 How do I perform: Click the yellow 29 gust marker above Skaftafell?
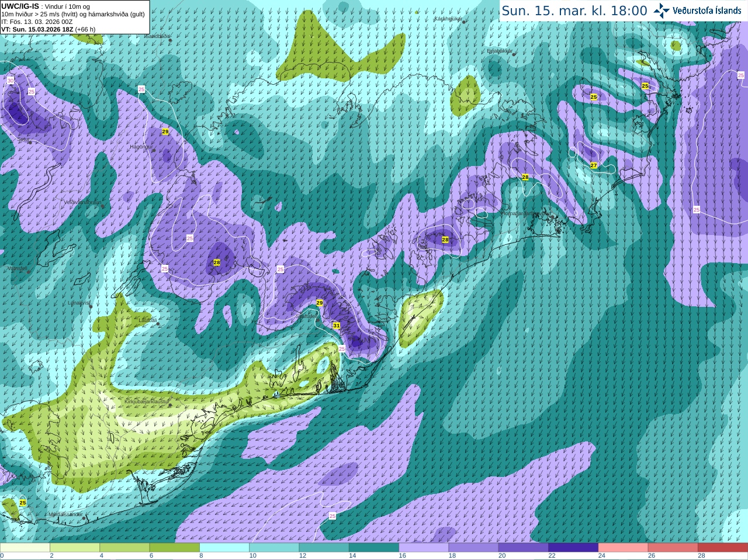319,302
